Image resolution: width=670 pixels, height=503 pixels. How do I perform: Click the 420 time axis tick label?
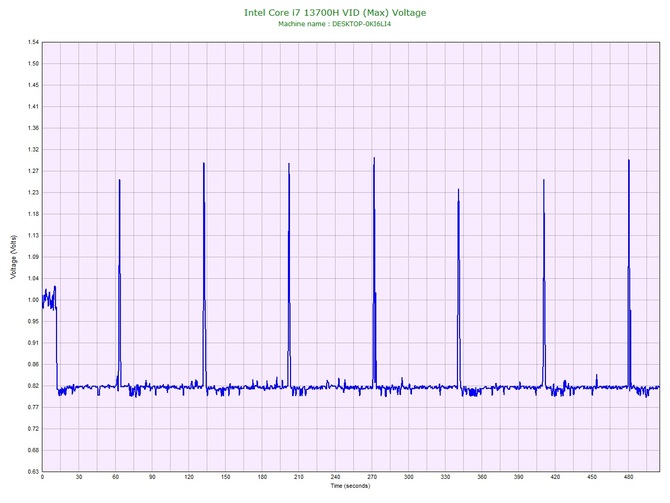point(555,477)
